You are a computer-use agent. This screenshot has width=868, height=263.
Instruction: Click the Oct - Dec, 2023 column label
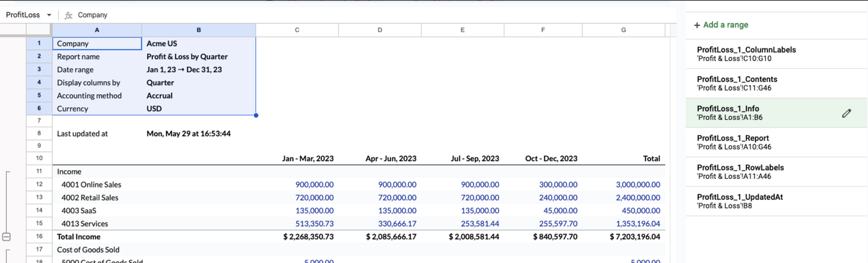551,158
